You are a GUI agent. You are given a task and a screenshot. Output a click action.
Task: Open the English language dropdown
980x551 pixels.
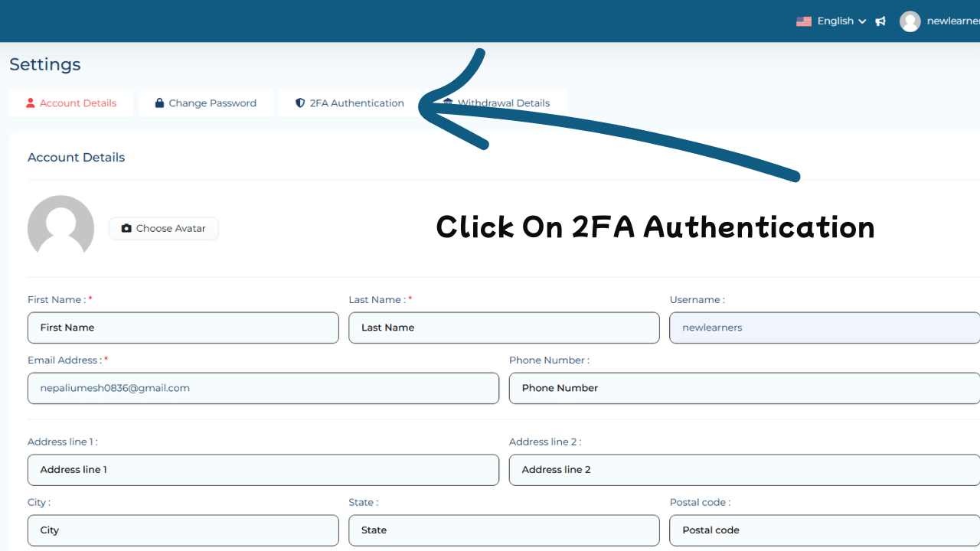click(x=841, y=21)
